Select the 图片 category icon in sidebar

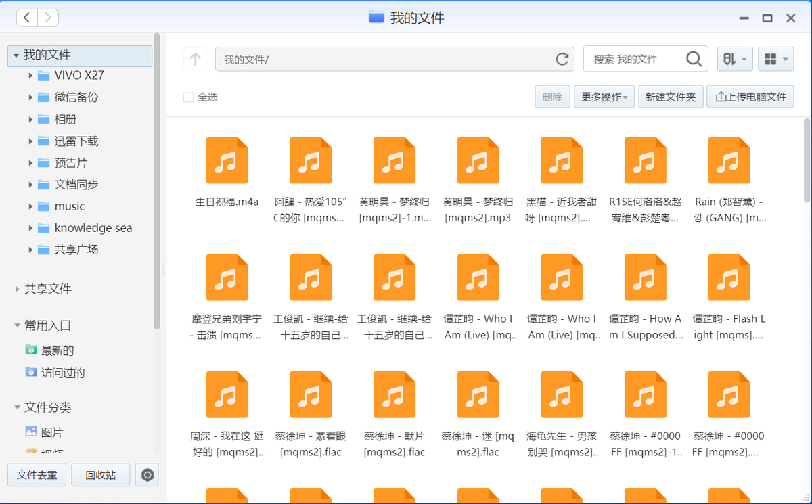click(30, 431)
